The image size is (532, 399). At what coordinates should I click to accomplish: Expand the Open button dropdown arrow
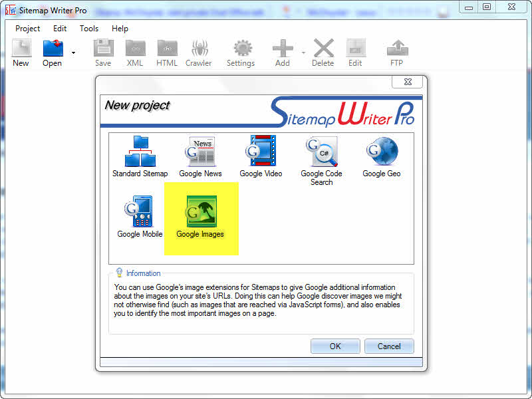coord(73,53)
